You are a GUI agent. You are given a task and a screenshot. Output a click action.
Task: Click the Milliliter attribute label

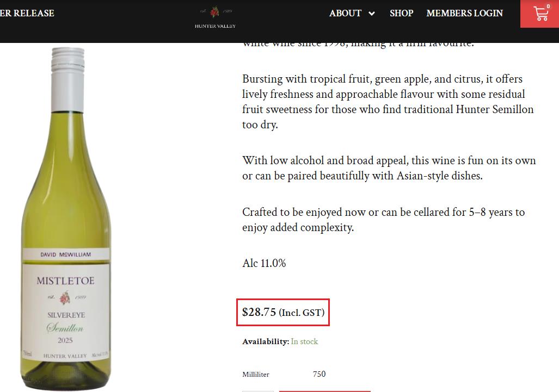(256, 374)
